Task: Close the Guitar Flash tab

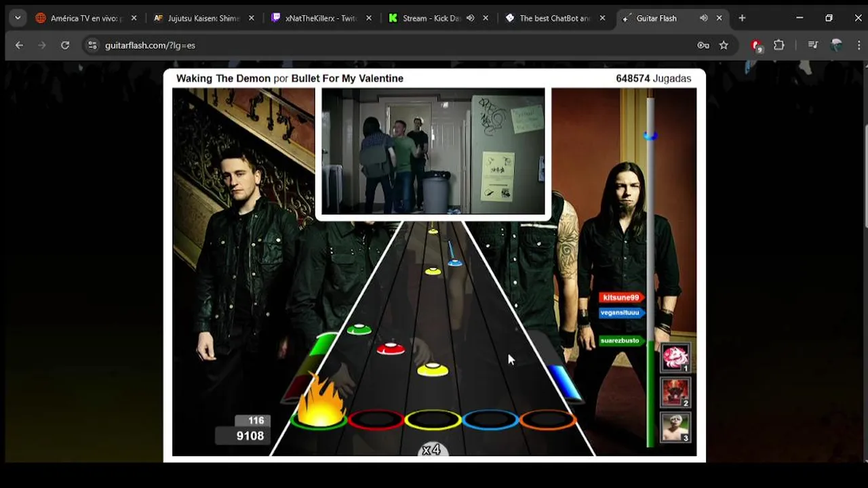Action: pos(719,18)
